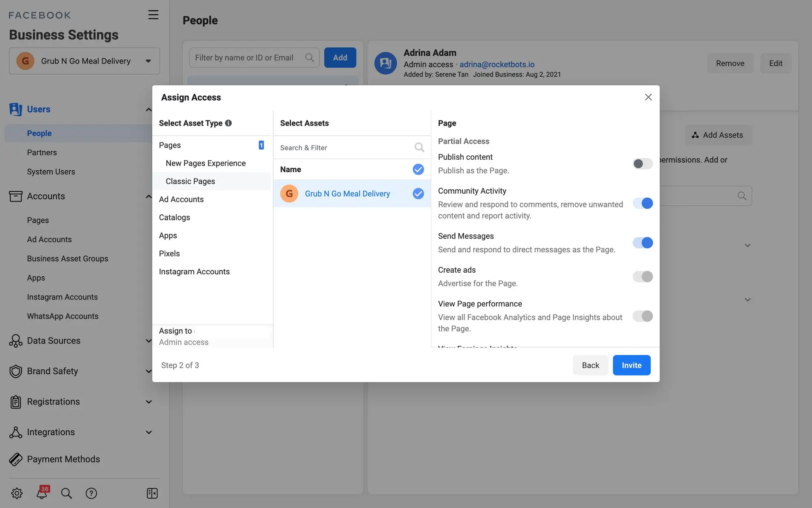Image resolution: width=812 pixels, height=508 pixels.
Task: Open the help question mark icon
Action: click(x=91, y=493)
